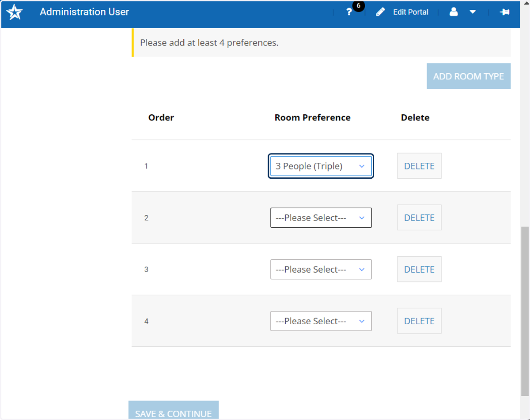Click the vertical scrollbar thumb
Screen dimensions: 530x420
pos(525,311)
